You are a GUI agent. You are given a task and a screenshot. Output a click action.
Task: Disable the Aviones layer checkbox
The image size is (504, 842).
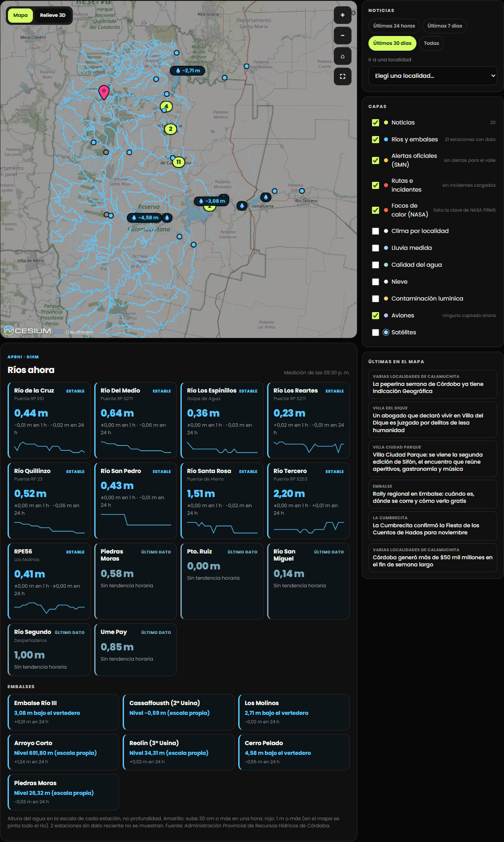[376, 316]
